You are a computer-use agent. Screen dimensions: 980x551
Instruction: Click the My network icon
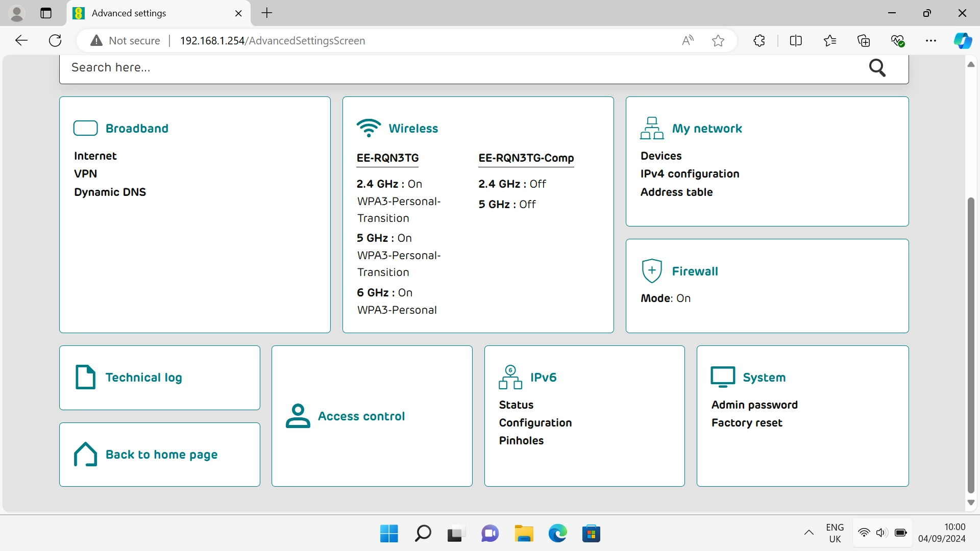tap(652, 128)
